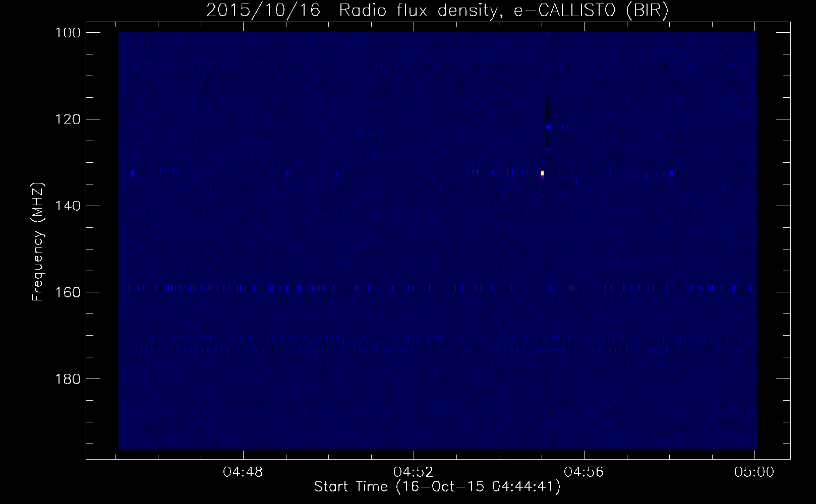Click the 100 frequency tick label
The height and width of the screenshot is (504, 816).
point(68,33)
